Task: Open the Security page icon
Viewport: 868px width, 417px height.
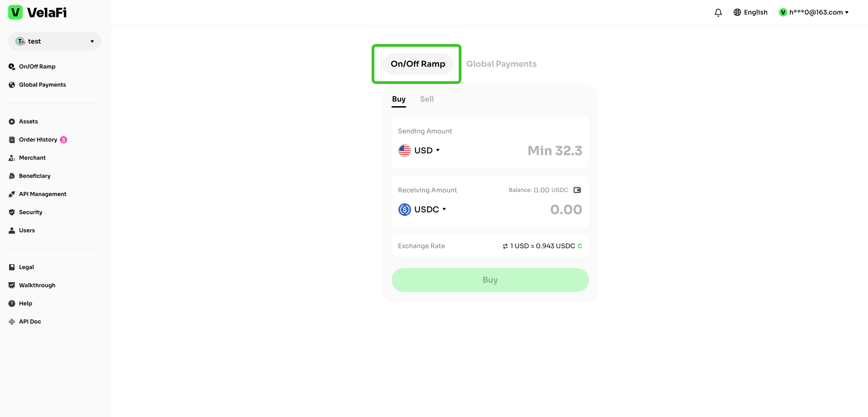Action: (12, 212)
